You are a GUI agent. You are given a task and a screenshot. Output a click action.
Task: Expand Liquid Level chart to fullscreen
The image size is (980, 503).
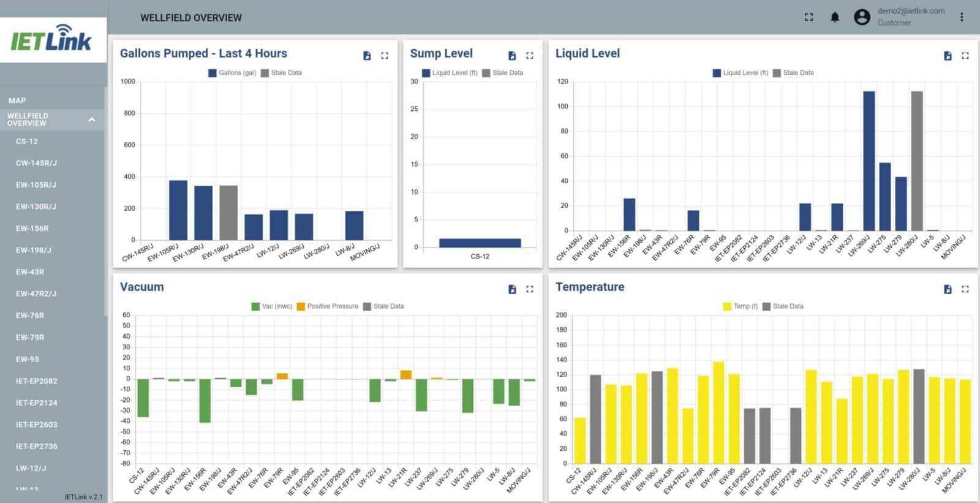coord(965,56)
